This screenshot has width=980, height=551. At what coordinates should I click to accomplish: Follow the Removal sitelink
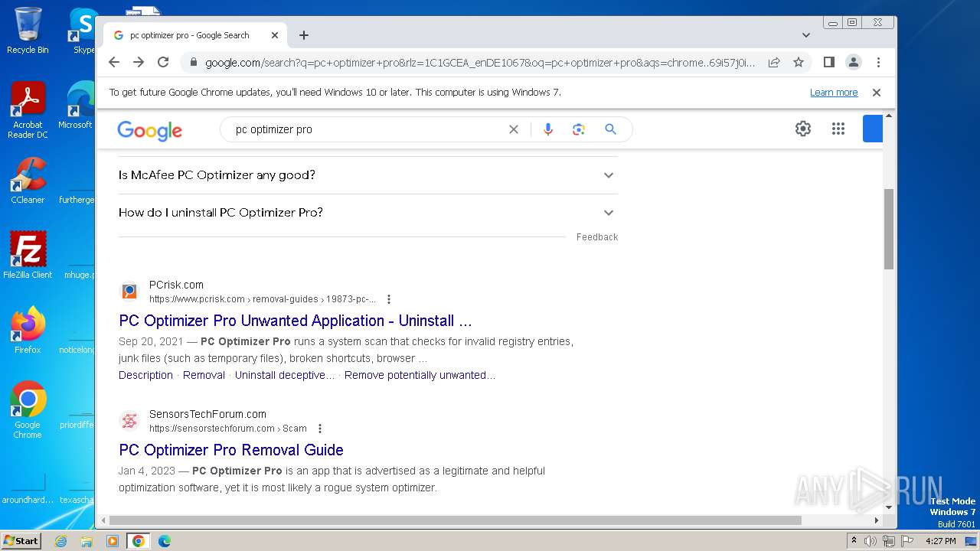(204, 375)
